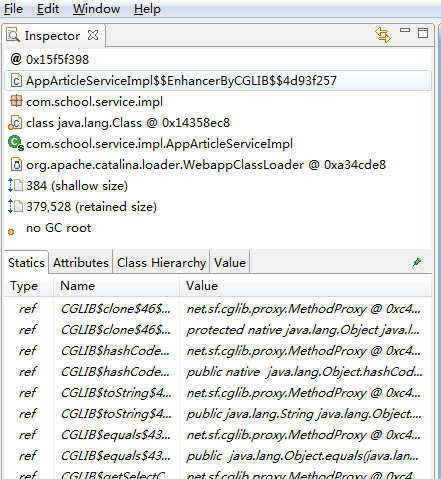This screenshot has height=479, width=441.
Task: Toggle the pin icon in tab bar
Action: [x=417, y=262]
